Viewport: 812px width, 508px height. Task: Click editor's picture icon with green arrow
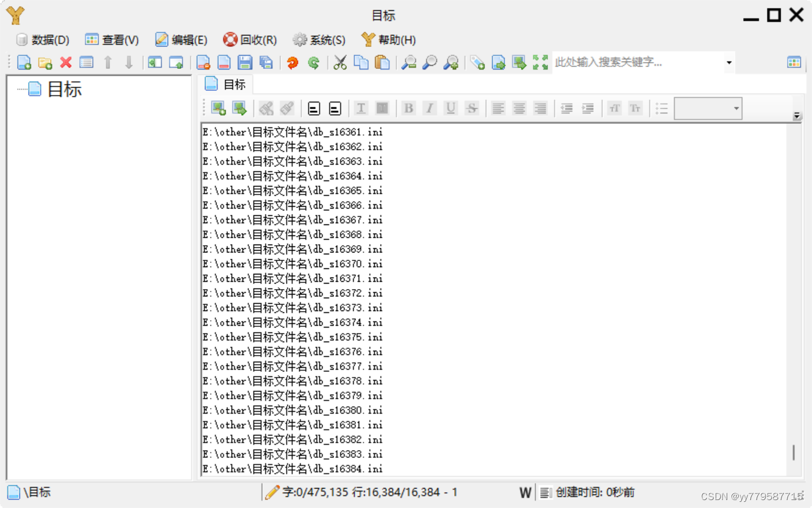pyautogui.click(x=240, y=109)
